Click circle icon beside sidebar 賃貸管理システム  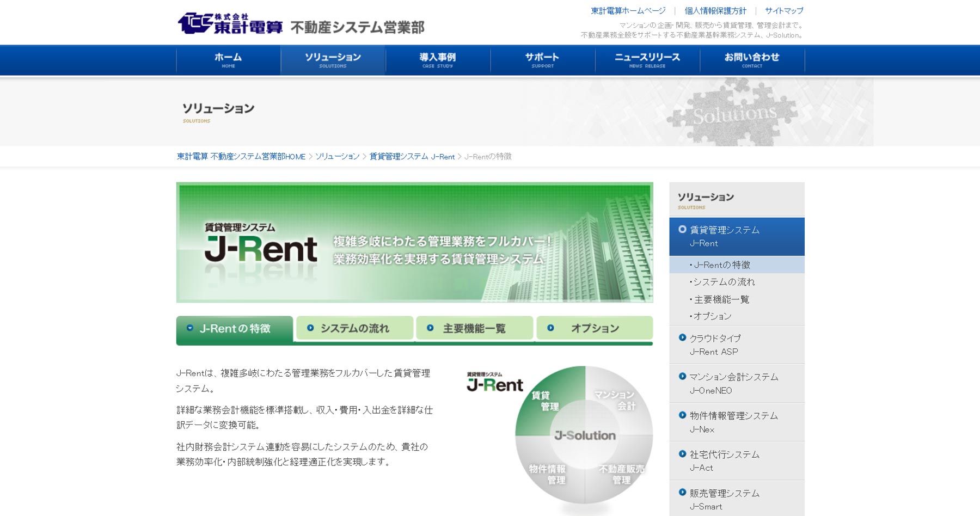click(682, 229)
